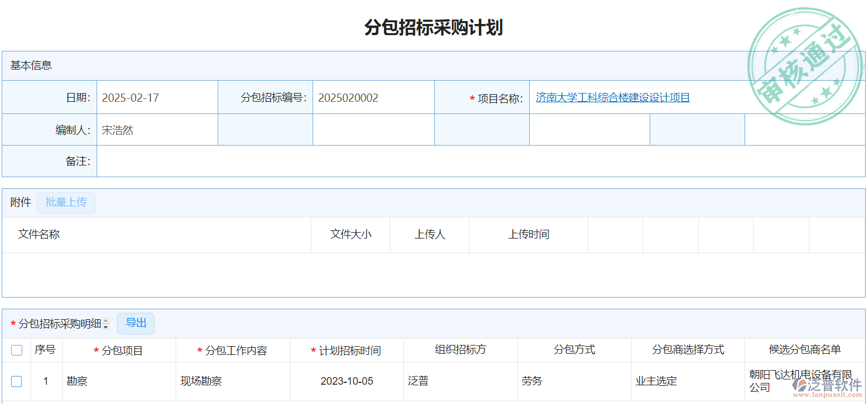Open the 分包方式 cell showing 劳务
The width and height of the screenshot is (868, 404).
(x=574, y=381)
